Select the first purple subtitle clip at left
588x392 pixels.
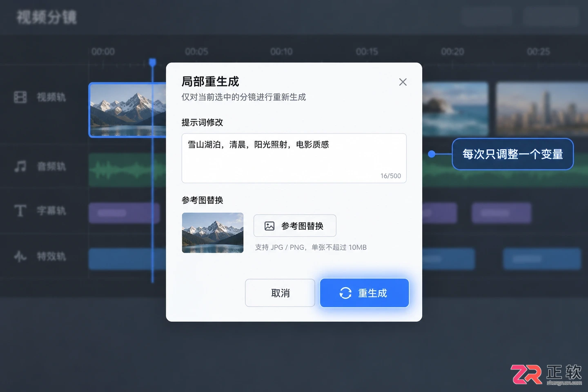pos(124,213)
